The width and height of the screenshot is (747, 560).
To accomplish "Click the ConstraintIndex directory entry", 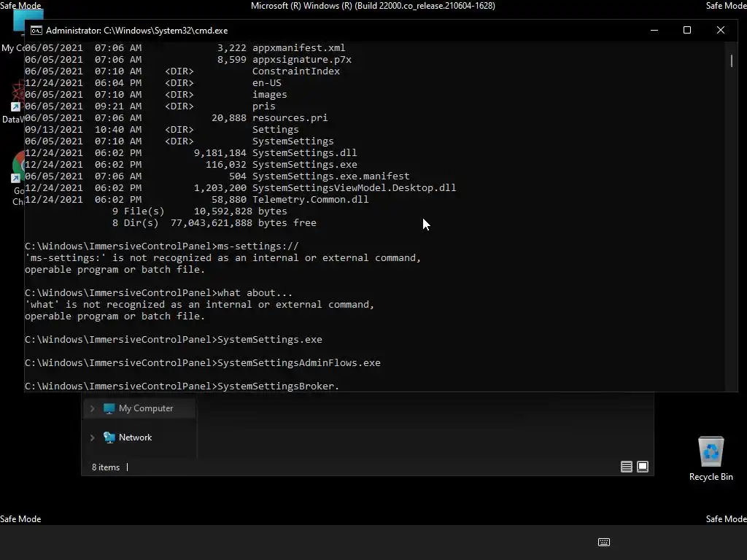I will tap(296, 71).
